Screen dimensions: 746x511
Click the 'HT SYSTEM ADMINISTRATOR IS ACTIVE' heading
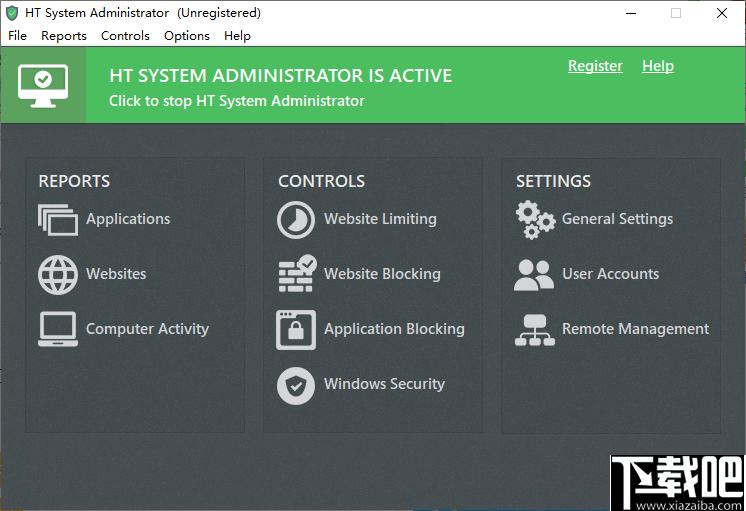(x=281, y=76)
